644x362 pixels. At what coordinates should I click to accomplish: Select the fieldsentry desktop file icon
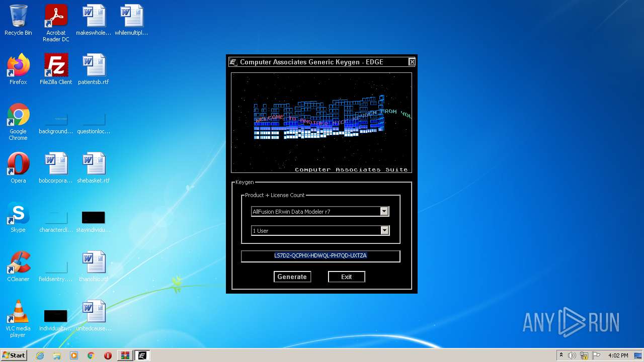[x=56, y=269]
